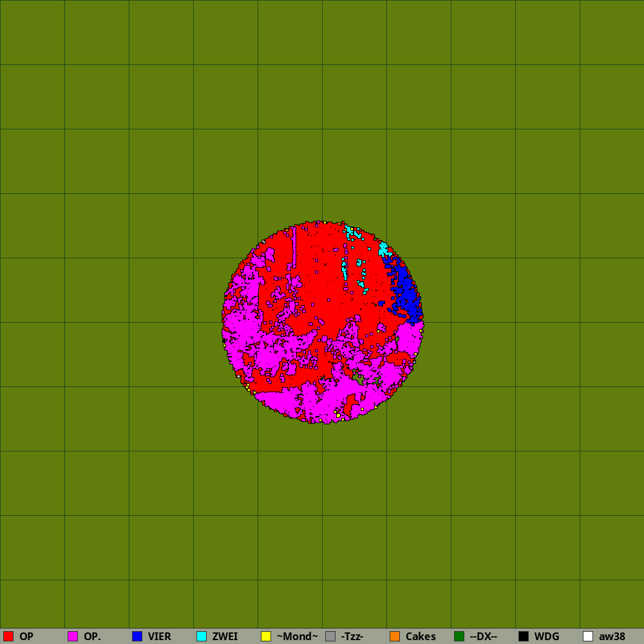Click the gray -Tzz- legend swatch
644x644 pixels.
330,636
